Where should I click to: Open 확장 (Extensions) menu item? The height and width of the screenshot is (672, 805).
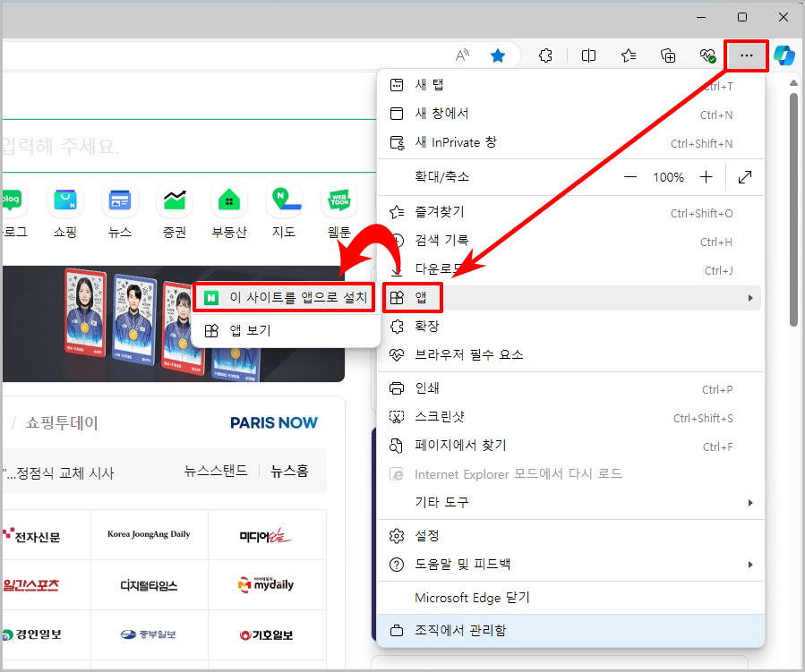pos(569,327)
